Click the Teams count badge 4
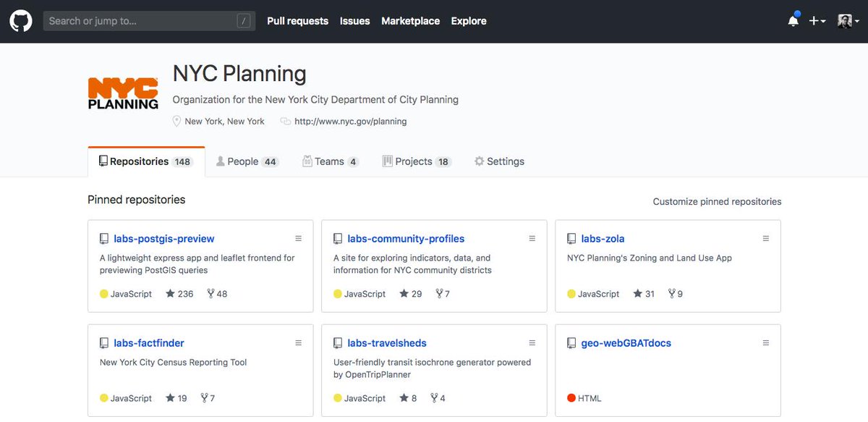This screenshot has height=422, width=868. point(353,162)
